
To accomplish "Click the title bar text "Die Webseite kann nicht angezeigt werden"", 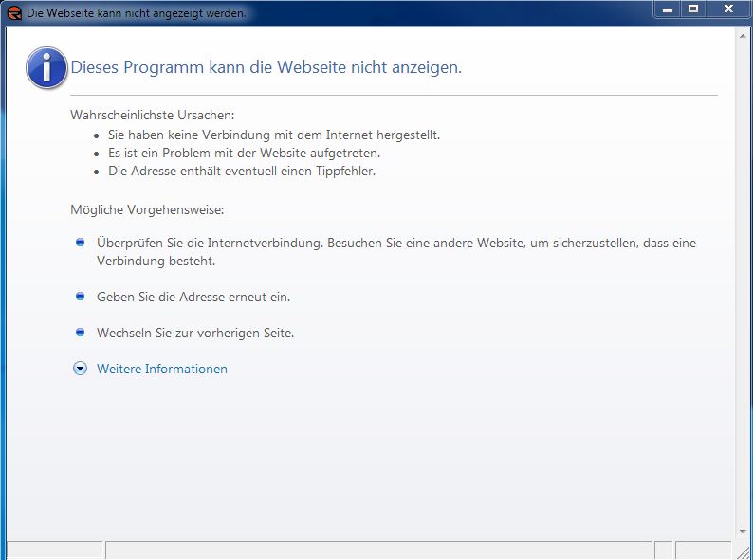I will pyautogui.click(x=137, y=13).
